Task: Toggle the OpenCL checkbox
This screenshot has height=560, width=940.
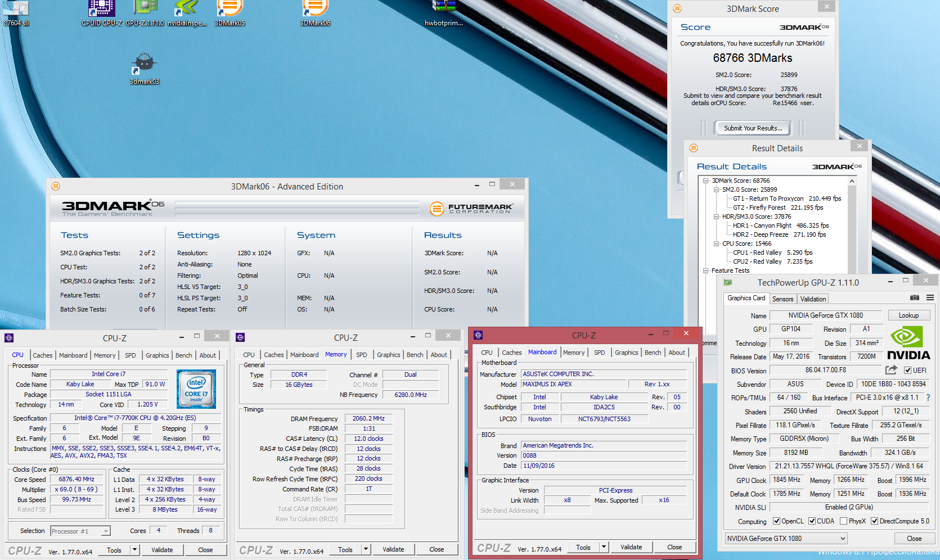Action: [x=776, y=521]
